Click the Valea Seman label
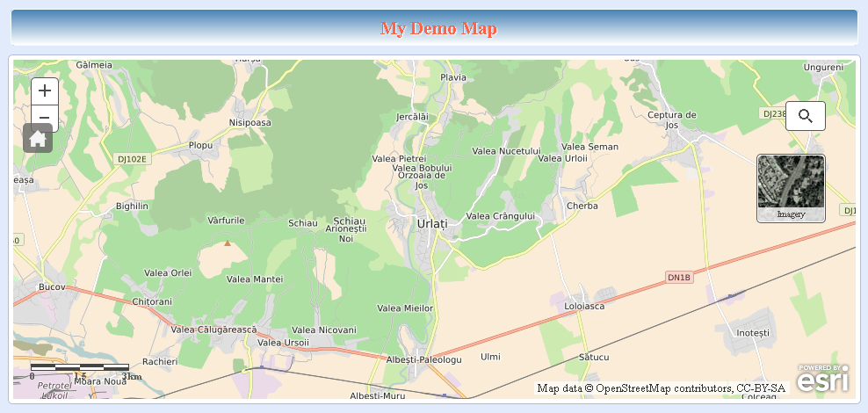 pyautogui.click(x=590, y=147)
